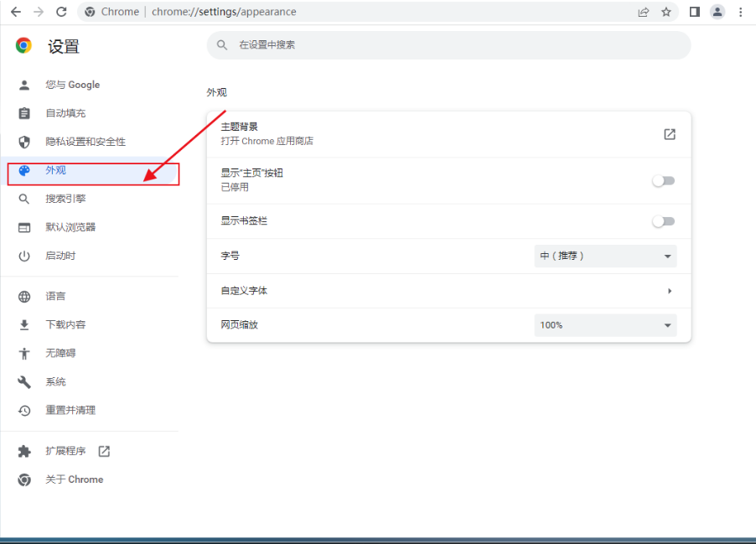
Task: Click the restore clock icon for 重置并清理
Action: pos(24,411)
